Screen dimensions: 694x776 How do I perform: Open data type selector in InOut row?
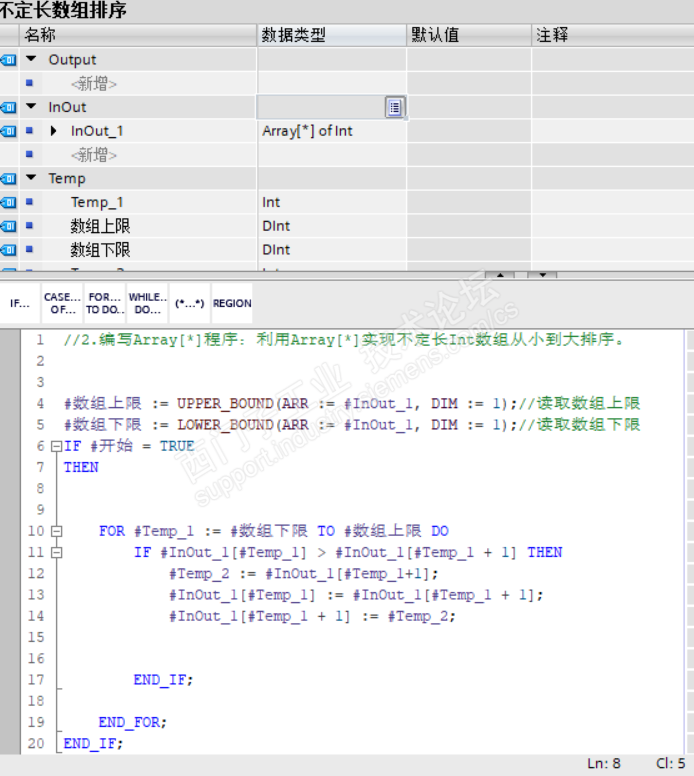click(395, 107)
